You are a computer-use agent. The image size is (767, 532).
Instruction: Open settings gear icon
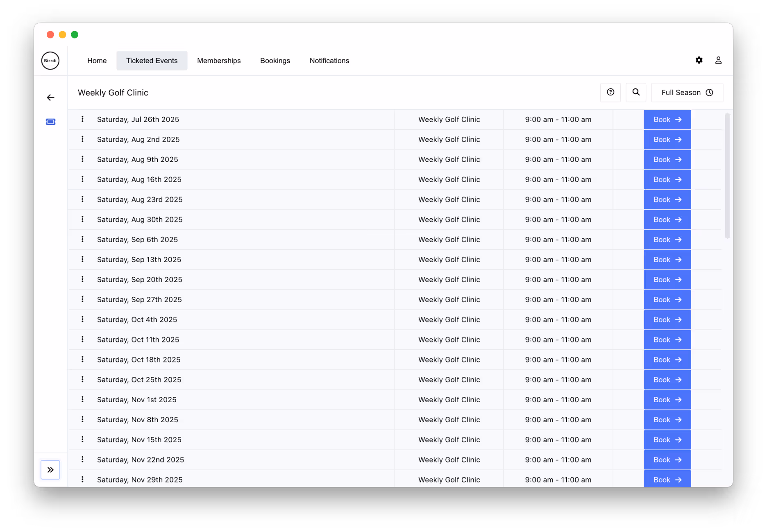pos(699,60)
